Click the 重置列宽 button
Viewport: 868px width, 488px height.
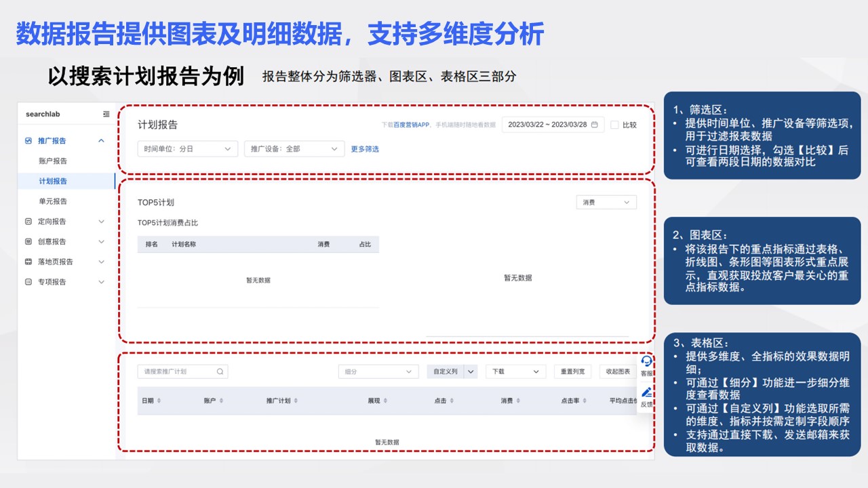point(572,372)
